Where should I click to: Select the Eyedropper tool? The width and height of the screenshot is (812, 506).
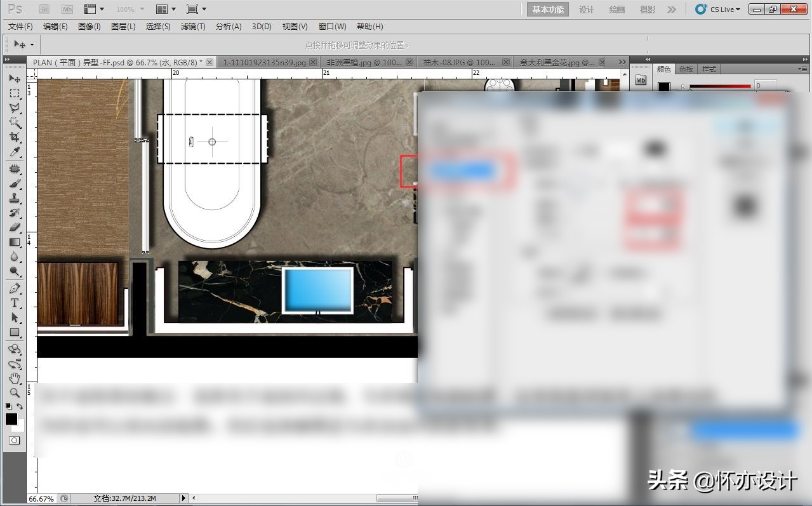point(15,151)
